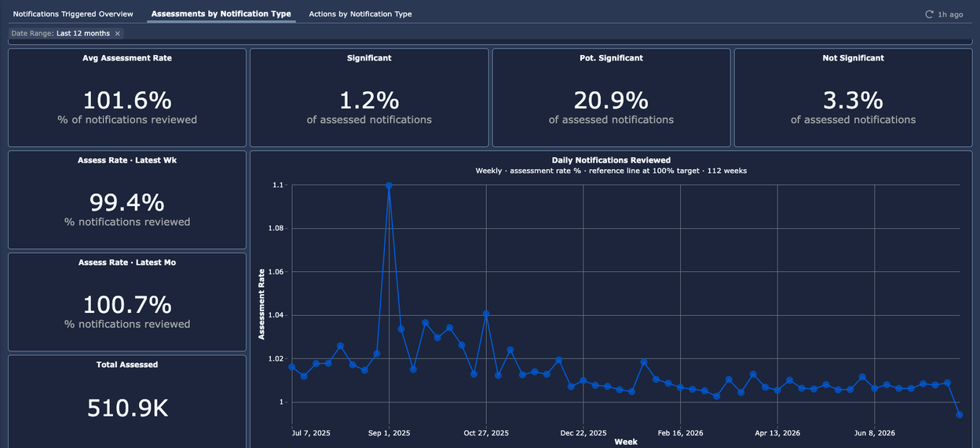980x448 pixels.
Task: Click the final data point below 1
Action: (x=960, y=415)
